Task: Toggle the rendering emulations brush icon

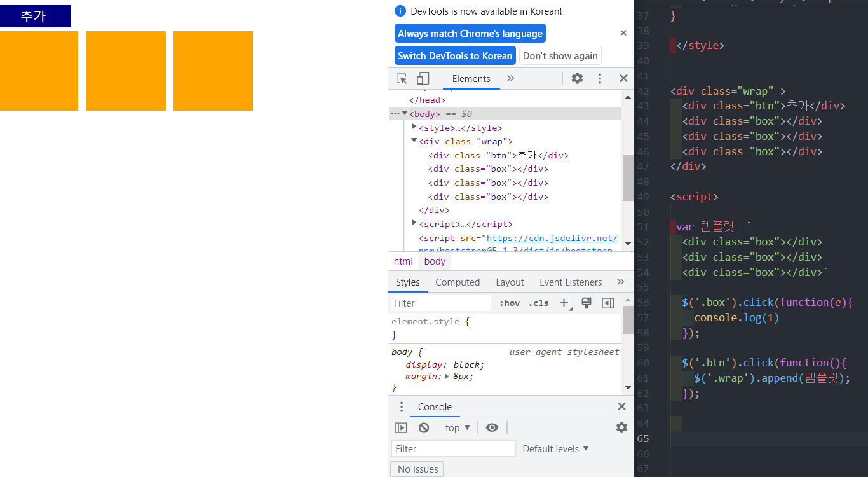Action: (x=587, y=303)
